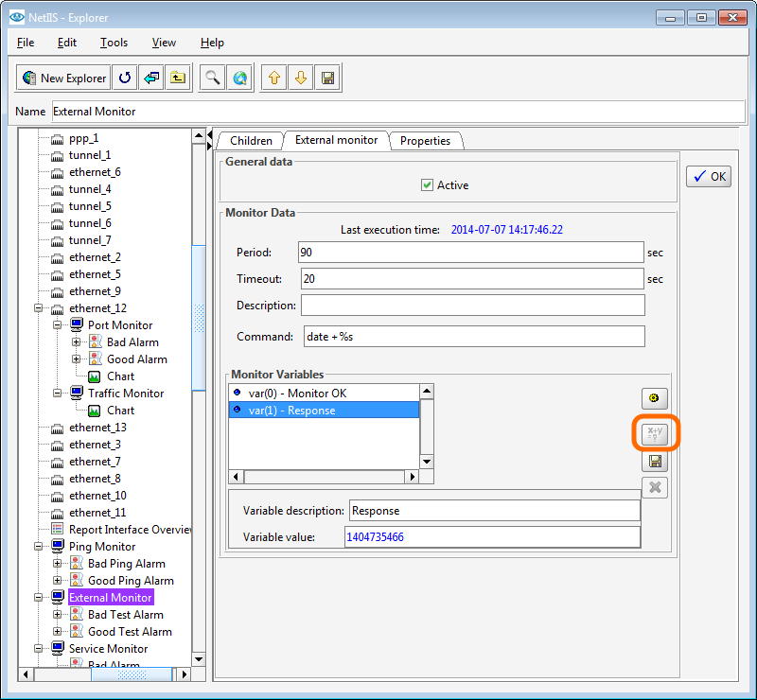Click the magnifier search icon in toolbar
The height and width of the screenshot is (700, 757).
tap(213, 79)
